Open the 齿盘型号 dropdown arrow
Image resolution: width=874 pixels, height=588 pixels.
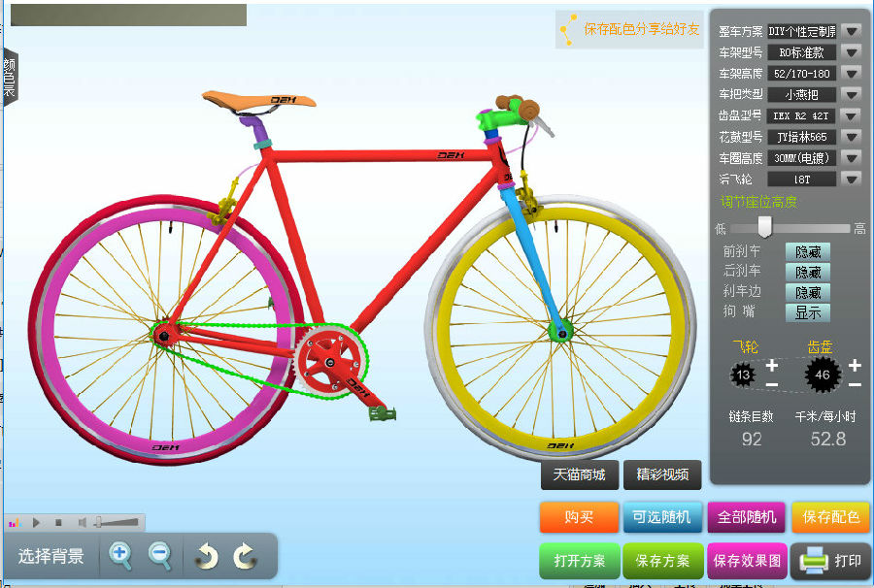pyautogui.click(x=851, y=115)
